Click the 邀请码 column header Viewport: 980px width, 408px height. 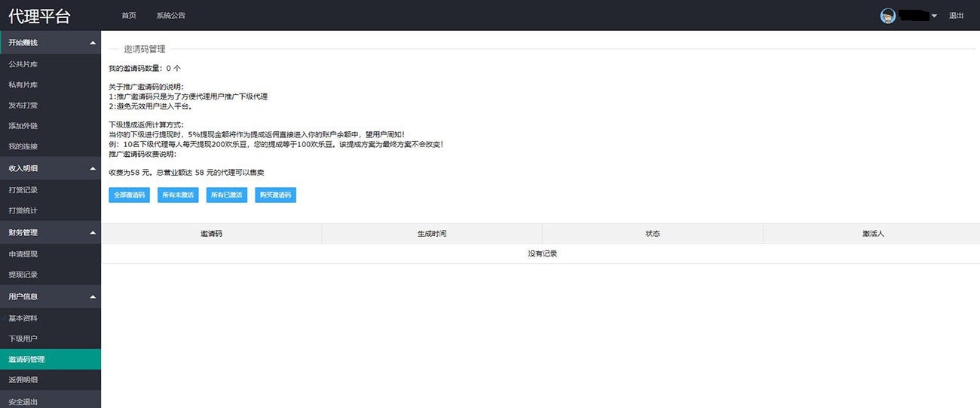pos(212,234)
